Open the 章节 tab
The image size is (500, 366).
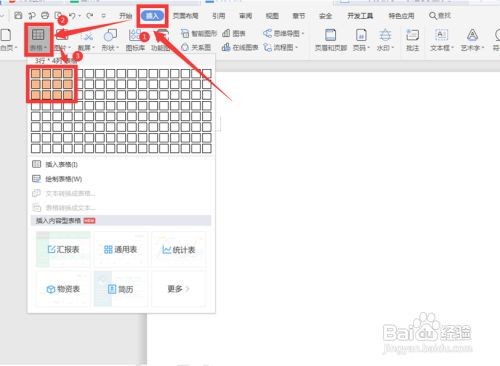tap(299, 16)
